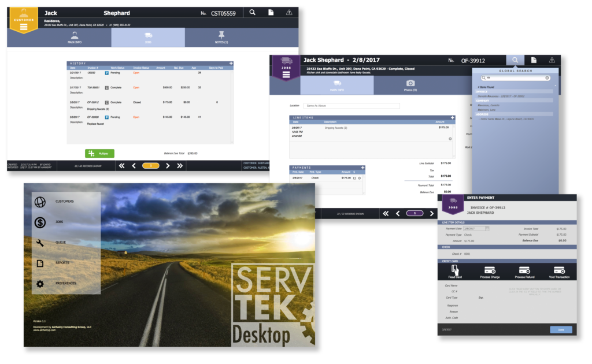
Task: Click the search magnifier in customer window
Action: [252, 13]
